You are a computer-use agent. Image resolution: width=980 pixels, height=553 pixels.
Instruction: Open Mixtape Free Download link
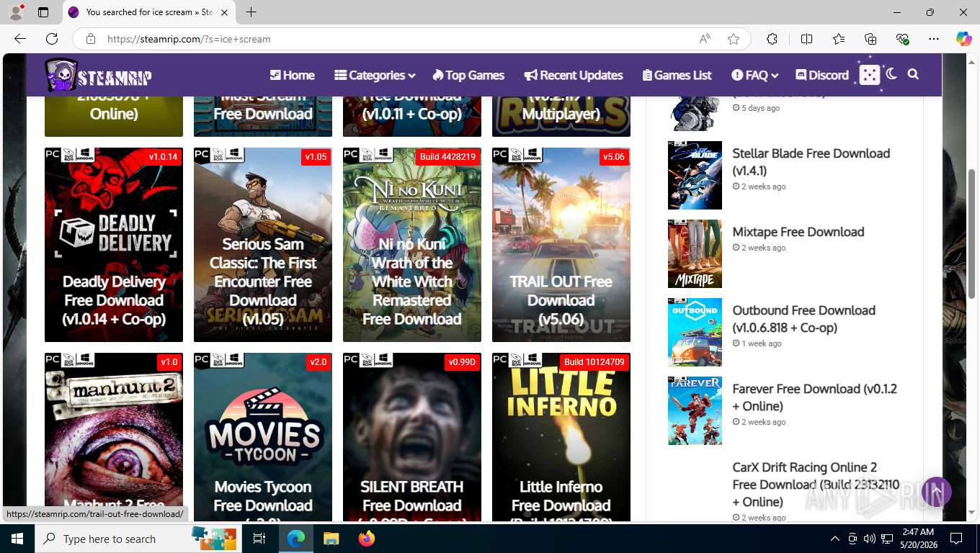pyautogui.click(x=798, y=232)
